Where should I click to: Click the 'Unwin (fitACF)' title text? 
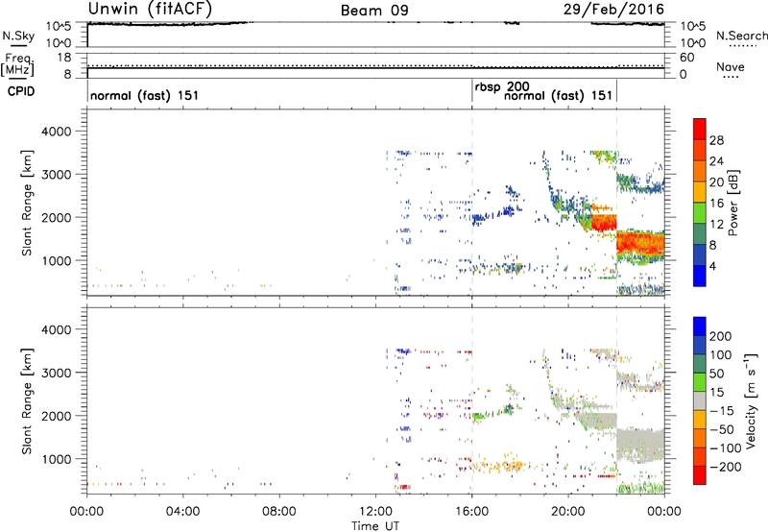[x=150, y=9]
